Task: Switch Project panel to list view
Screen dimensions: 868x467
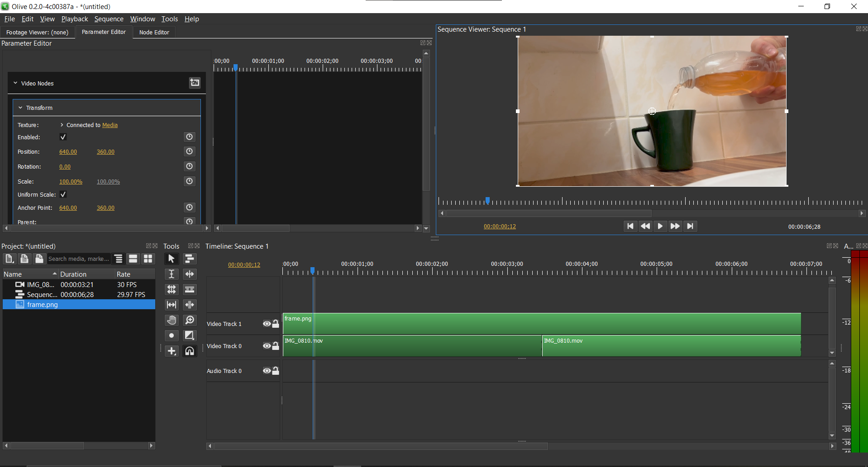Action: pos(133,259)
